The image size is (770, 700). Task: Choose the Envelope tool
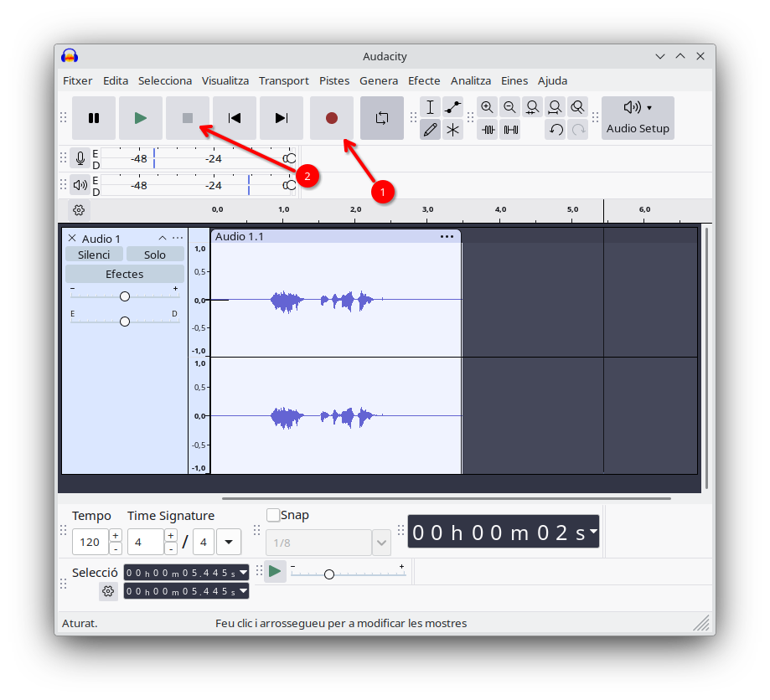pos(452,107)
